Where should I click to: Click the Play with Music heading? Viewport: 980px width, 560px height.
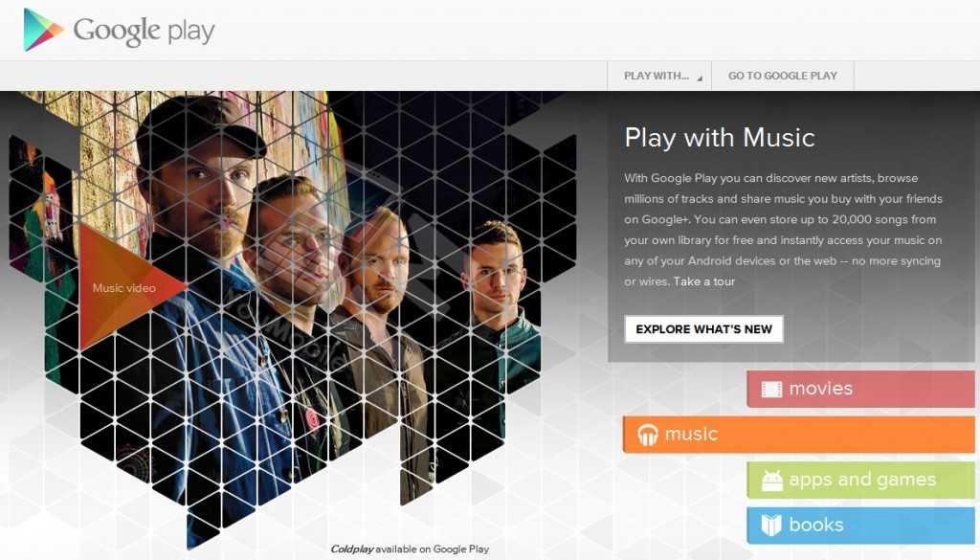pos(720,138)
